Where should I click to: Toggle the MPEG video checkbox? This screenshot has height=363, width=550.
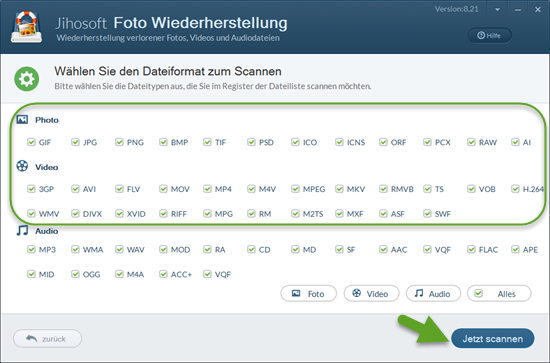[x=295, y=189]
